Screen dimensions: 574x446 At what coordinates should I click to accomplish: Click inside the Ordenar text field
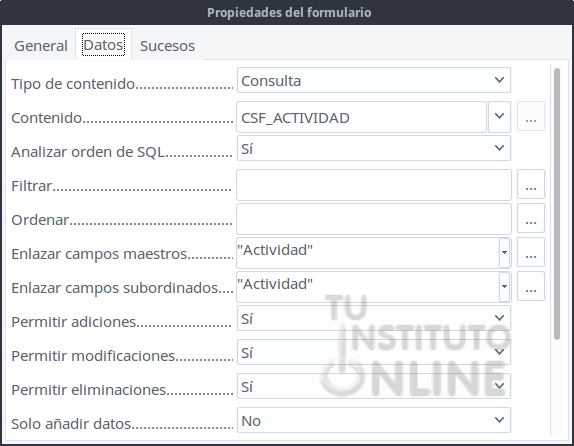pos(374,219)
